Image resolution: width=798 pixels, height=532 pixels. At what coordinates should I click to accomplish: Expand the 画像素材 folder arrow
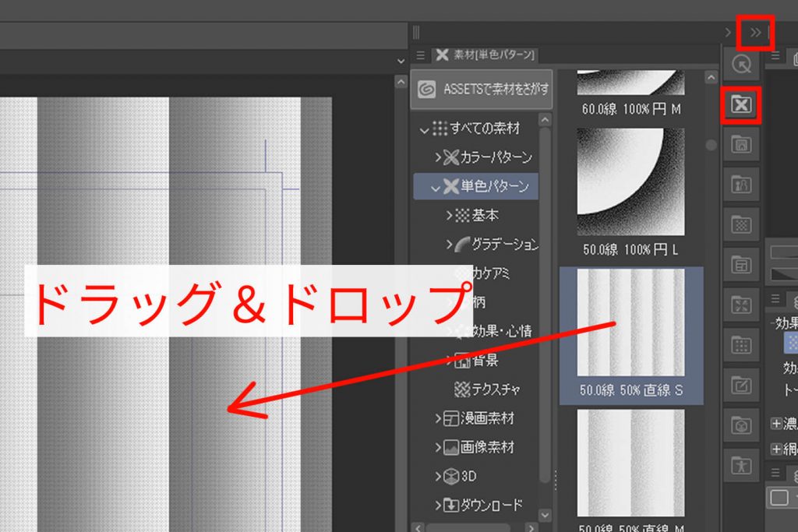pos(438,448)
